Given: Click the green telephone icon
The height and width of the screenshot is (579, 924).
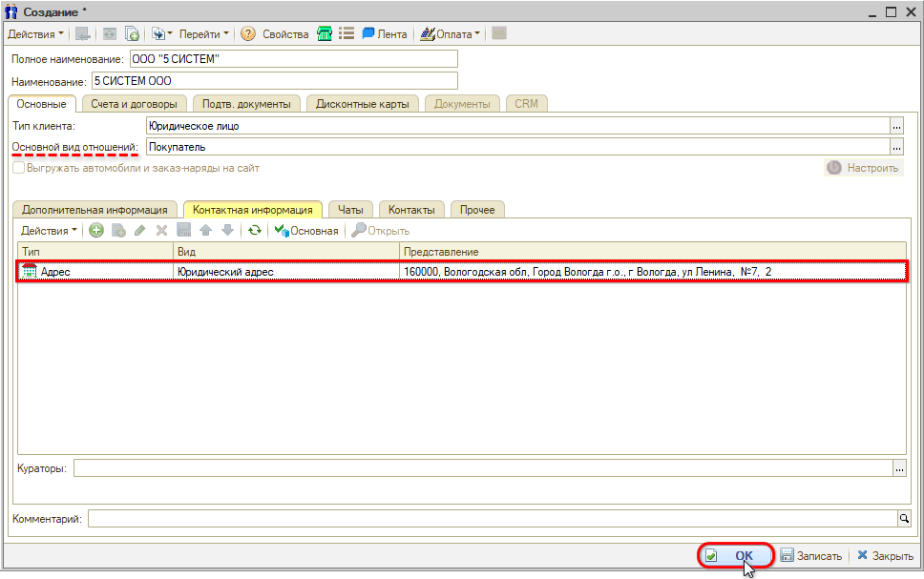Looking at the screenshot, I should pyautogui.click(x=325, y=34).
